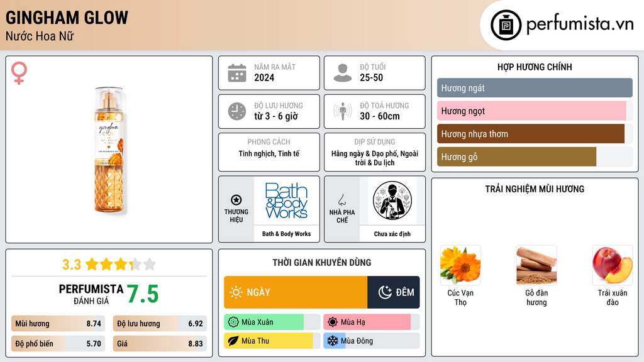Click the orange Ngày daytime bar
Screen dimensions: 644x362
tap(296, 292)
